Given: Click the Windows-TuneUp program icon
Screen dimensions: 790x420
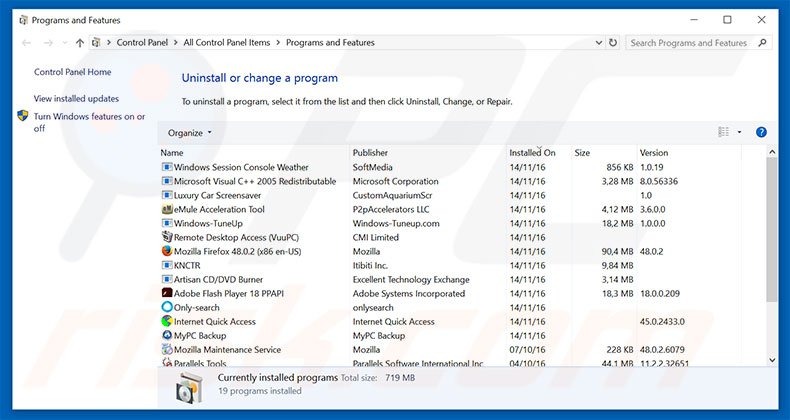Looking at the screenshot, I should 167,223.
